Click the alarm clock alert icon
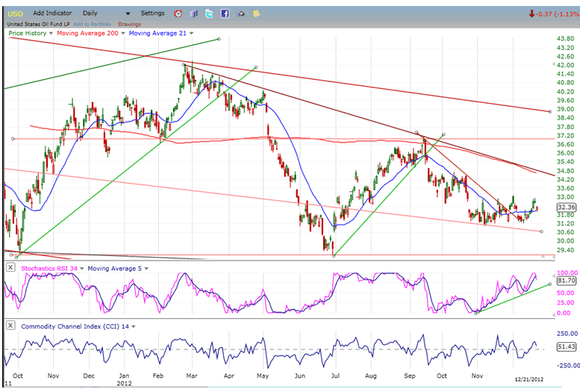Image resolution: width=580 pixels, height=392 pixels. [x=178, y=13]
